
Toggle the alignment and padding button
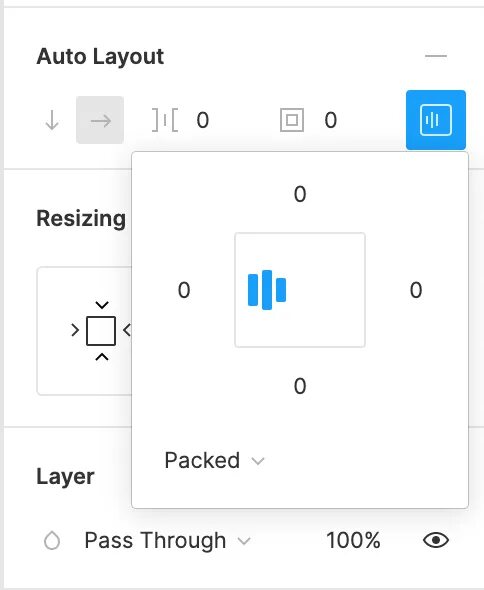pyautogui.click(x=436, y=120)
